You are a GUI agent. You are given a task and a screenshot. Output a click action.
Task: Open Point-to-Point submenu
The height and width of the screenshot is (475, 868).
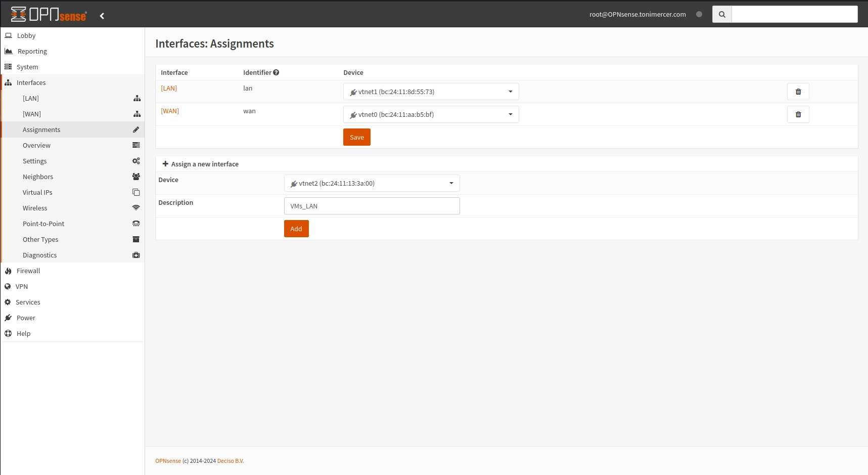(x=72, y=224)
